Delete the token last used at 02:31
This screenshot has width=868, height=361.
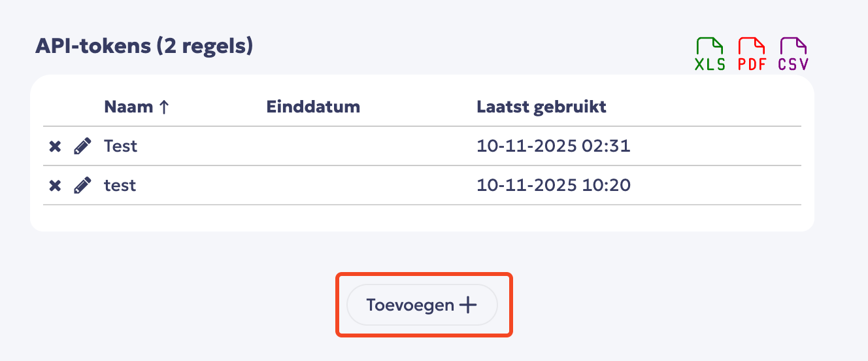tap(55, 146)
